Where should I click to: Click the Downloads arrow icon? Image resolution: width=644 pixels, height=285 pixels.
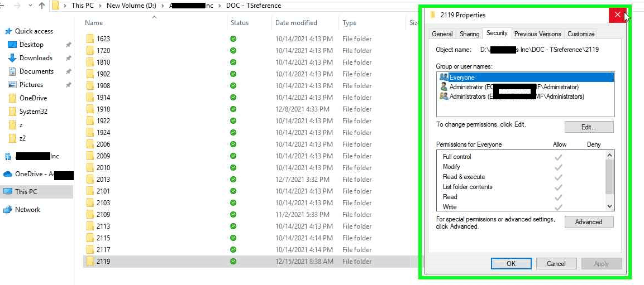click(x=12, y=58)
